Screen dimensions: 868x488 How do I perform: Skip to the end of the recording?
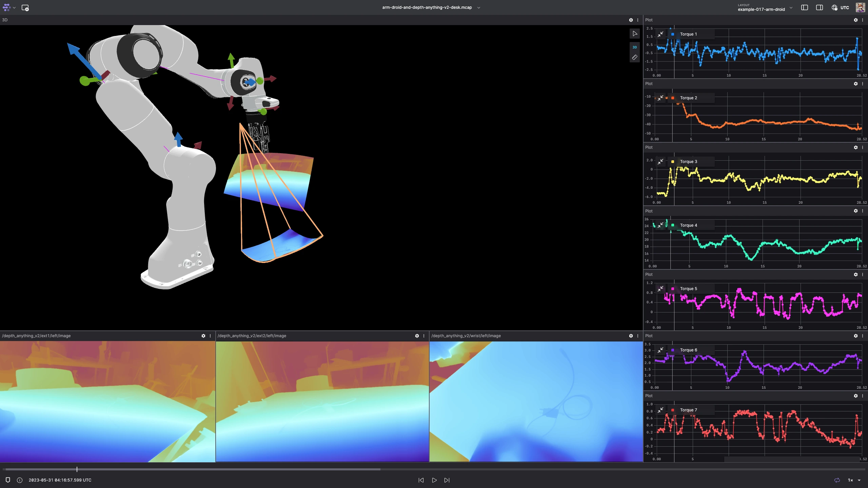[x=447, y=480]
